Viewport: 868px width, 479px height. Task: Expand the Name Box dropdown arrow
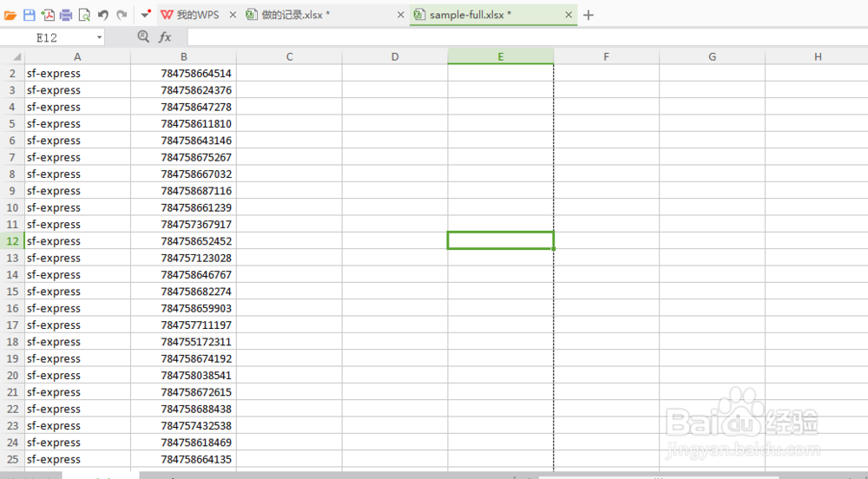point(99,37)
